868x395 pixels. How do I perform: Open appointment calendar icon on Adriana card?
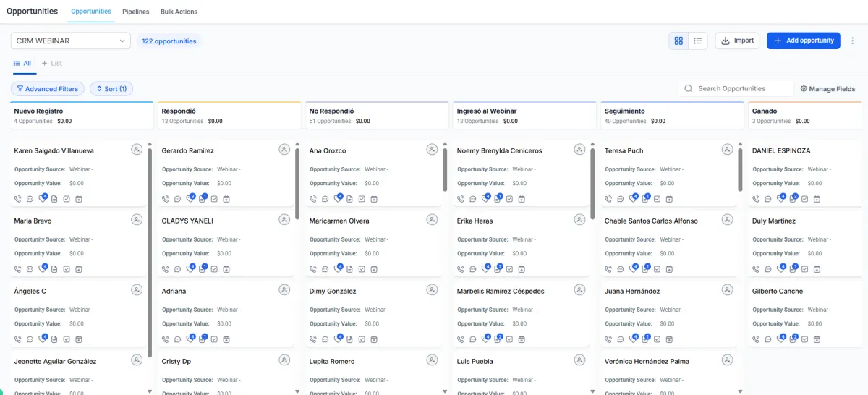[x=226, y=339]
